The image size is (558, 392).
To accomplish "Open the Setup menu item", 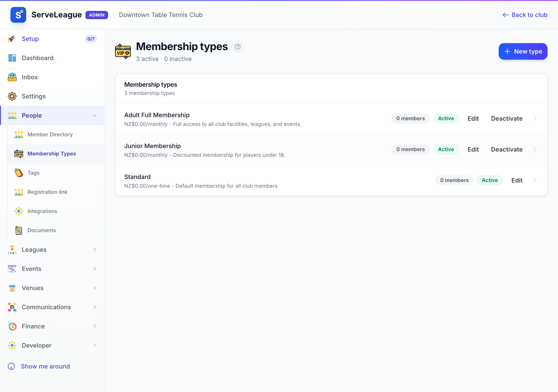I will pos(52,39).
